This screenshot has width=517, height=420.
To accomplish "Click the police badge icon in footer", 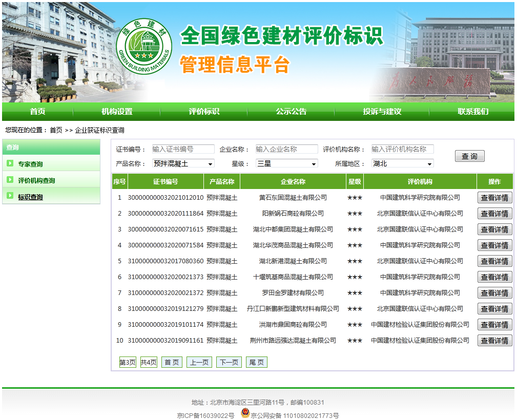I will [245, 413].
